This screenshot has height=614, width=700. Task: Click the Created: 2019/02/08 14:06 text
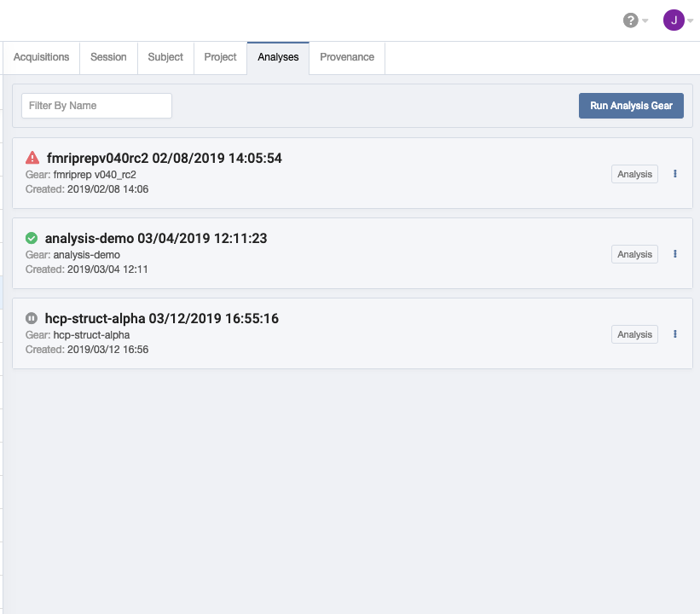[87, 189]
